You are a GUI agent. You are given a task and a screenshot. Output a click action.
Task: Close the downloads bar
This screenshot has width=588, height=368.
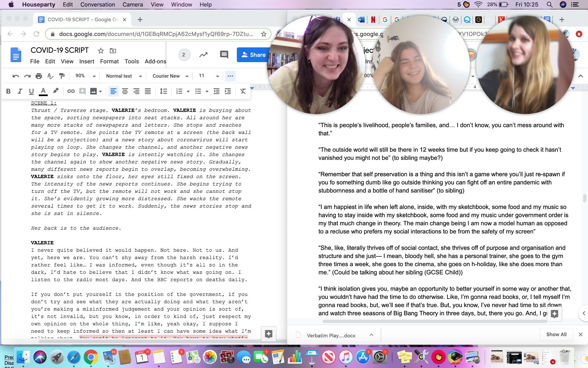tap(580, 334)
